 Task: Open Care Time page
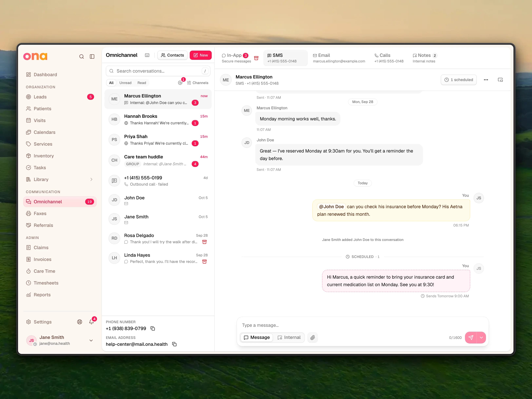tap(60, 271)
